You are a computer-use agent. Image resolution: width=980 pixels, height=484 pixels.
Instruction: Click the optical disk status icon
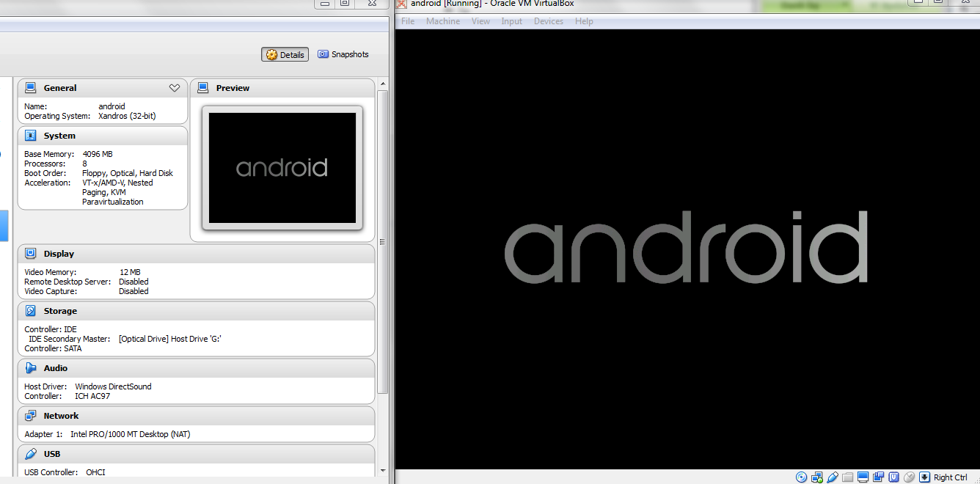click(x=801, y=477)
